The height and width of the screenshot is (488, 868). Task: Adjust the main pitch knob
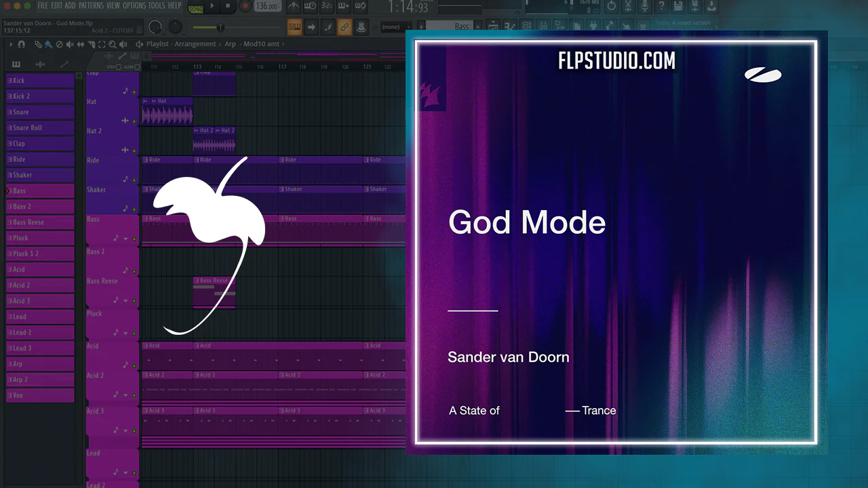[176, 27]
